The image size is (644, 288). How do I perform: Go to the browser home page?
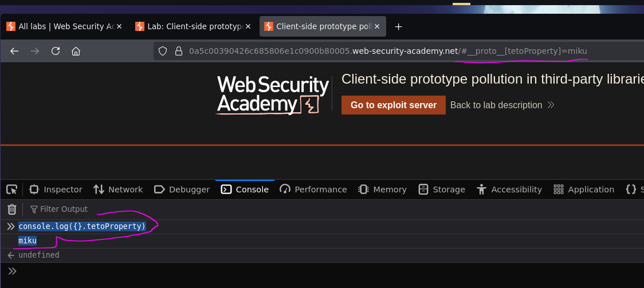76,52
